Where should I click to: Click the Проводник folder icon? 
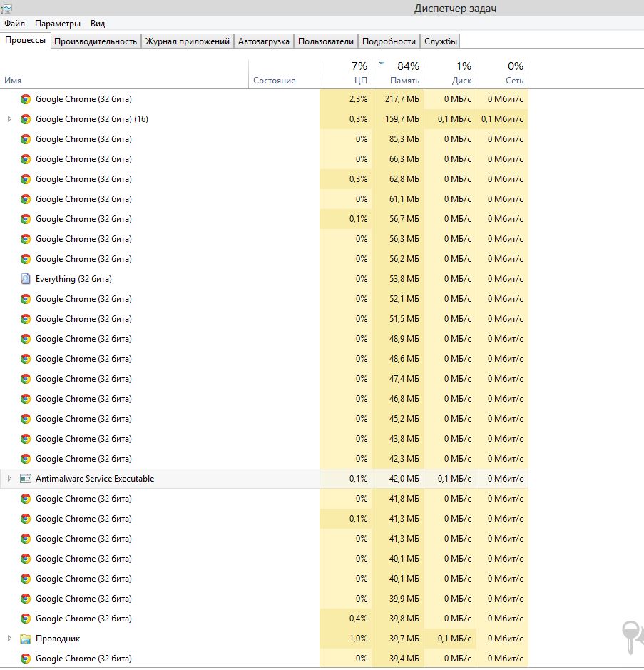point(26,639)
